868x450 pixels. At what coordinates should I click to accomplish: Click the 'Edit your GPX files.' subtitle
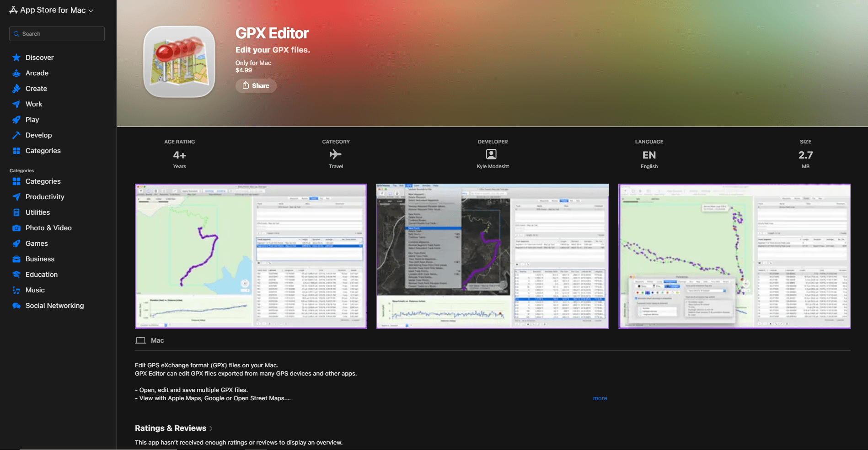click(x=273, y=50)
